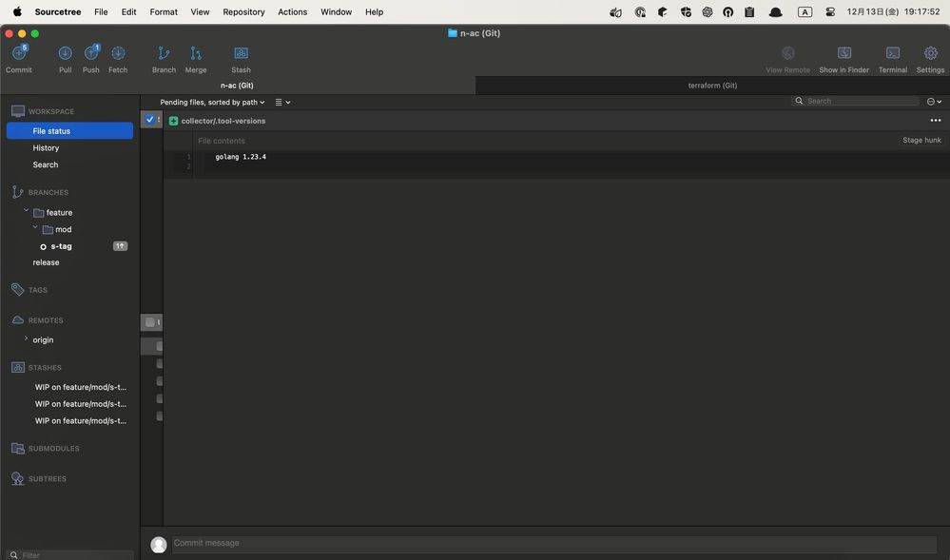Open the Terminal from the toolbar
The width and height of the screenshot is (950, 560).
(893, 53)
